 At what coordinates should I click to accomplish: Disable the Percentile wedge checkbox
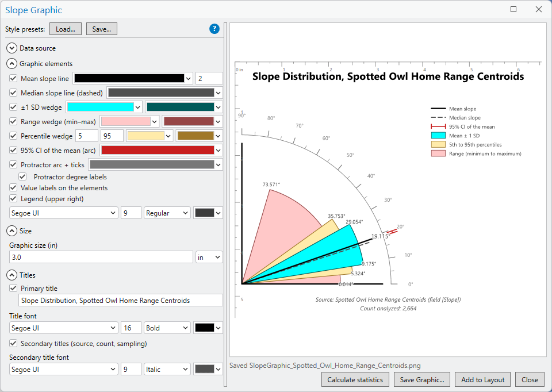(13, 136)
